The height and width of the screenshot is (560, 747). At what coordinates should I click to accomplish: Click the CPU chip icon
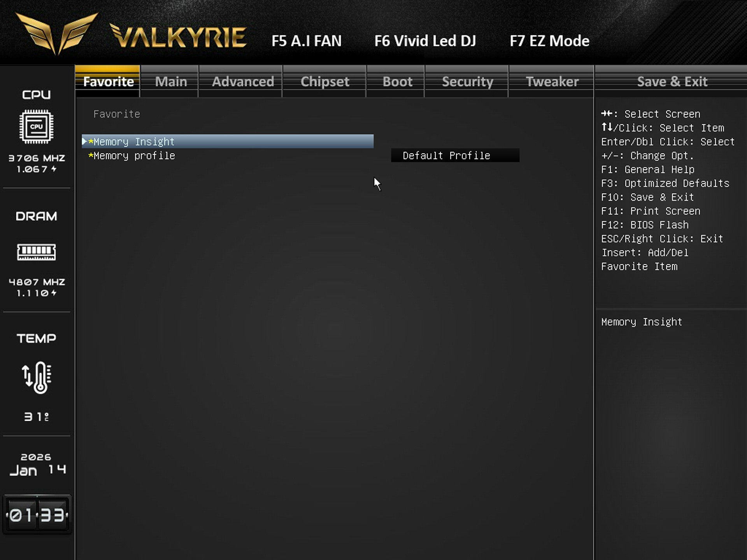coord(36,126)
